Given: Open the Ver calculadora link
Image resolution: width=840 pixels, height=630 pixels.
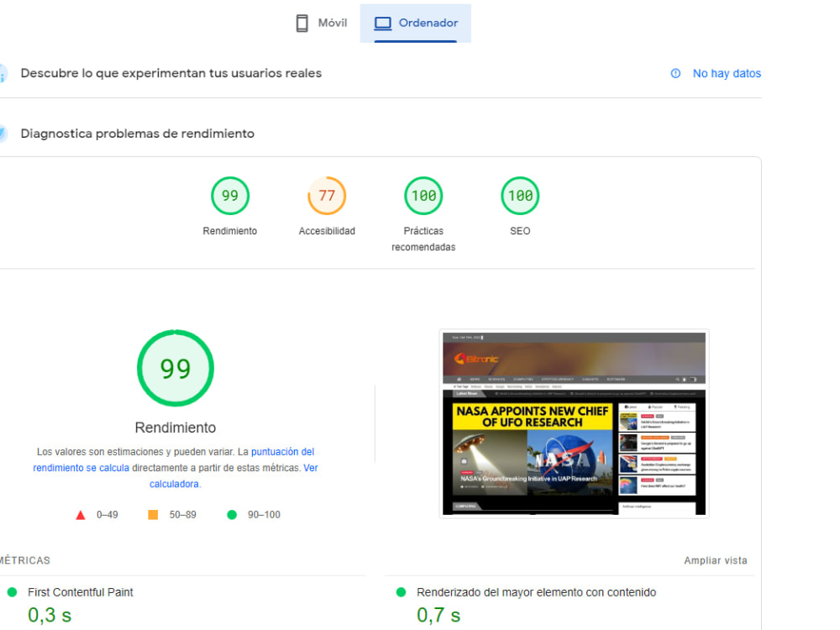Looking at the screenshot, I should coord(234,475).
